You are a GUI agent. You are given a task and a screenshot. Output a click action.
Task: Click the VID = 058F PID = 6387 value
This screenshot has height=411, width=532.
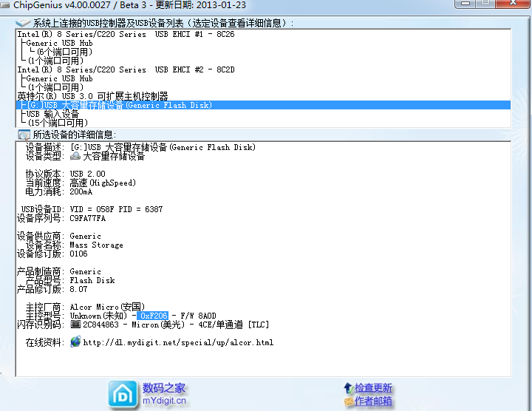tap(116, 209)
